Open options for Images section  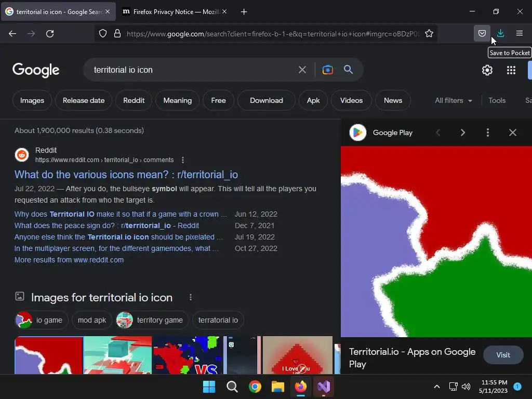[191, 297]
